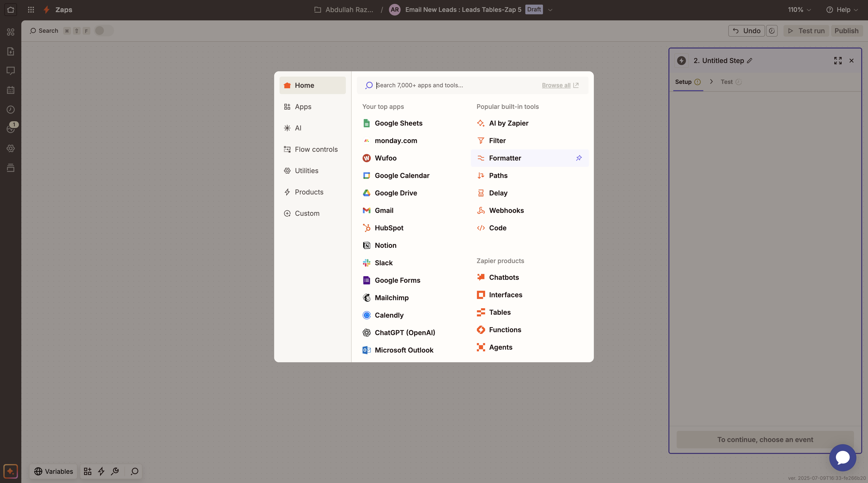Screen dimensions: 868x483
Task: Click the Variables button
Action: [54, 471]
